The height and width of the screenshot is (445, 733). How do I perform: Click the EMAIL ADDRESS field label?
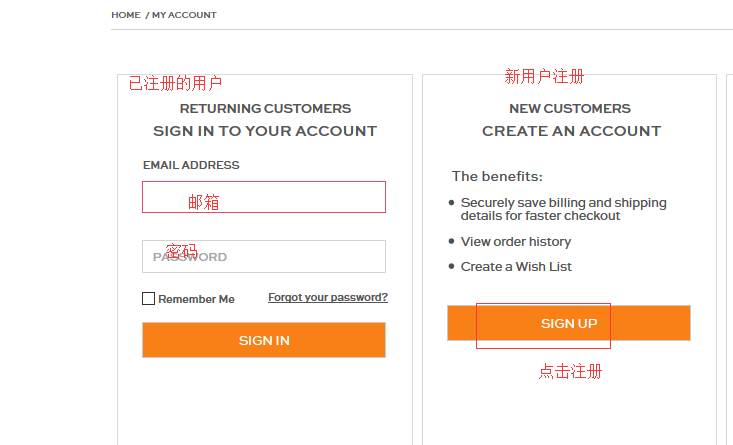191,165
